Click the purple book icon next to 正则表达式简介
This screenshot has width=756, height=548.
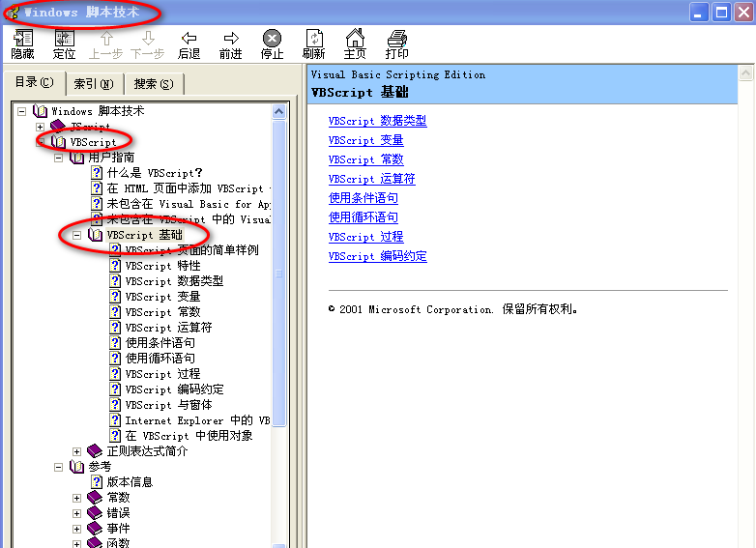tap(95, 451)
